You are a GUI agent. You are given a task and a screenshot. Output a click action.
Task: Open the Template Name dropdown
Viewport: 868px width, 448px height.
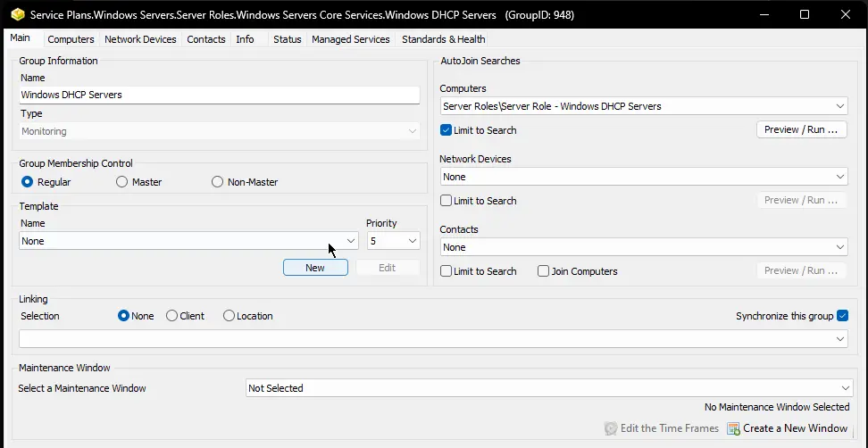tap(188, 241)
